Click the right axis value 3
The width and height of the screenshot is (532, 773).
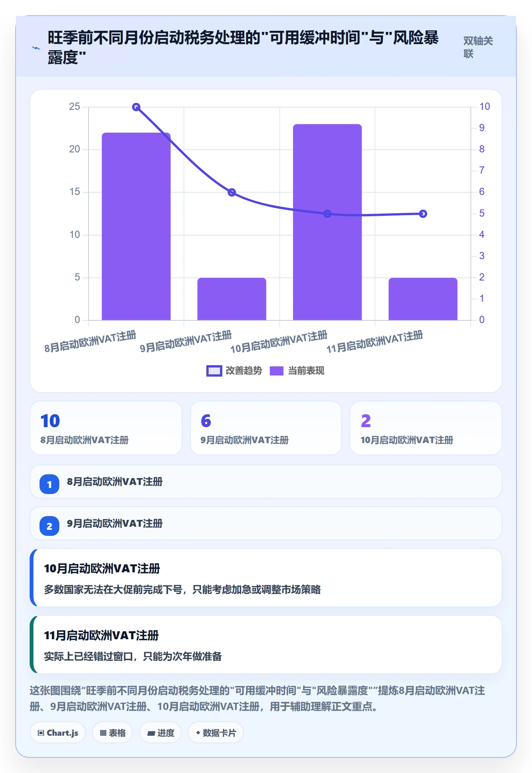(482, 256)
